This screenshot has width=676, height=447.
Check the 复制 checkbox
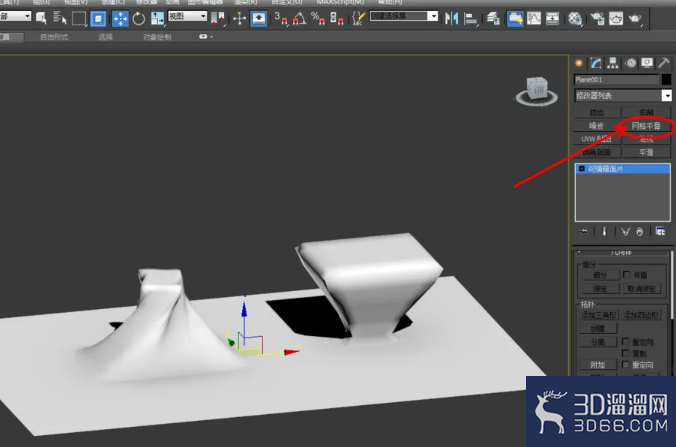[626, 353]
